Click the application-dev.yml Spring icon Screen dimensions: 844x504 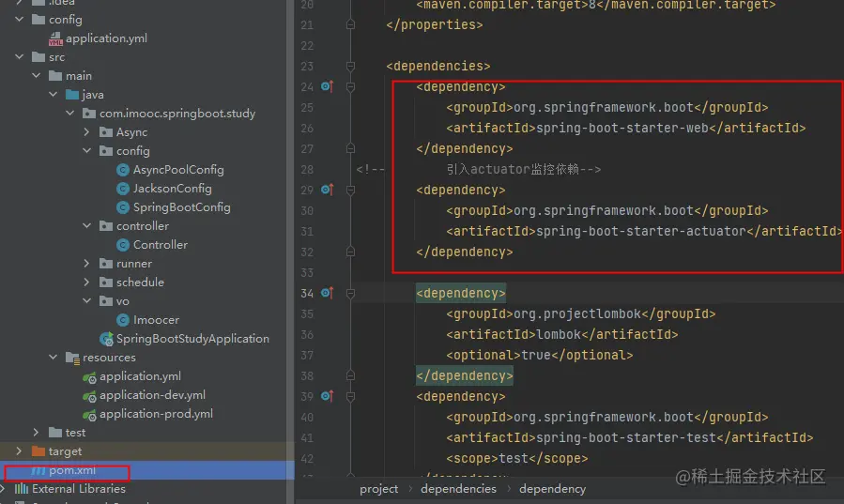[89, 396]
